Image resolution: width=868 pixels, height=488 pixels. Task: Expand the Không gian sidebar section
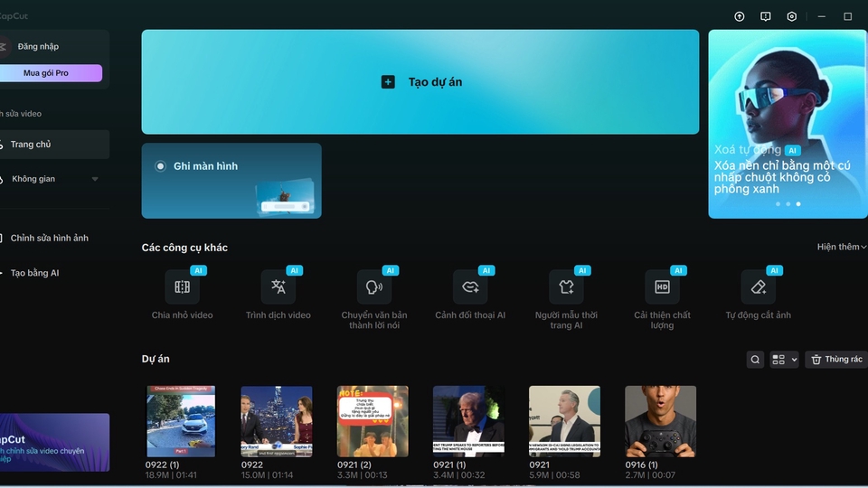tap(95, 179)
